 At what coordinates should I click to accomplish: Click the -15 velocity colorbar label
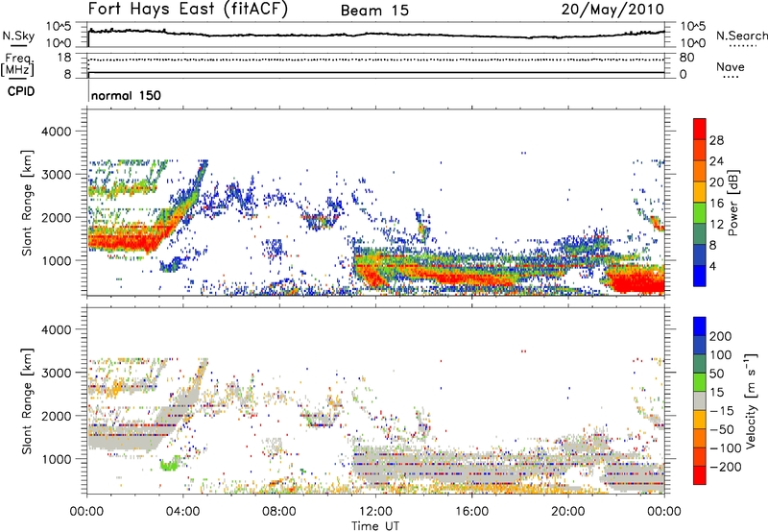pyautogui.click(x=722, y=410)
